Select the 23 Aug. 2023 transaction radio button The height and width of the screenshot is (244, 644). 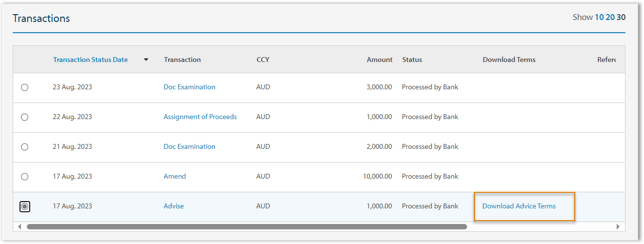[24, 87]
